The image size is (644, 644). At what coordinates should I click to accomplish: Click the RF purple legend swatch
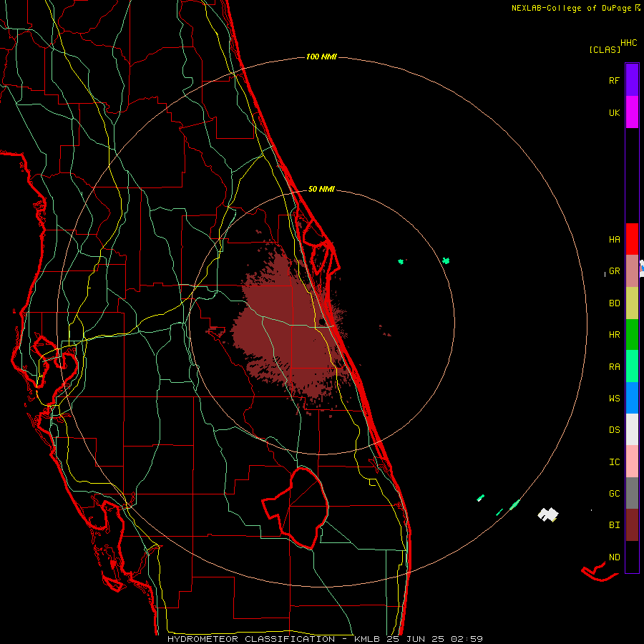click(x=632, y=80)
